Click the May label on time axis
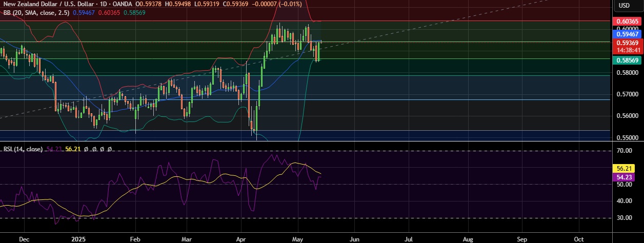The width and height of the screenshot is (644, 243). point(297,239)
